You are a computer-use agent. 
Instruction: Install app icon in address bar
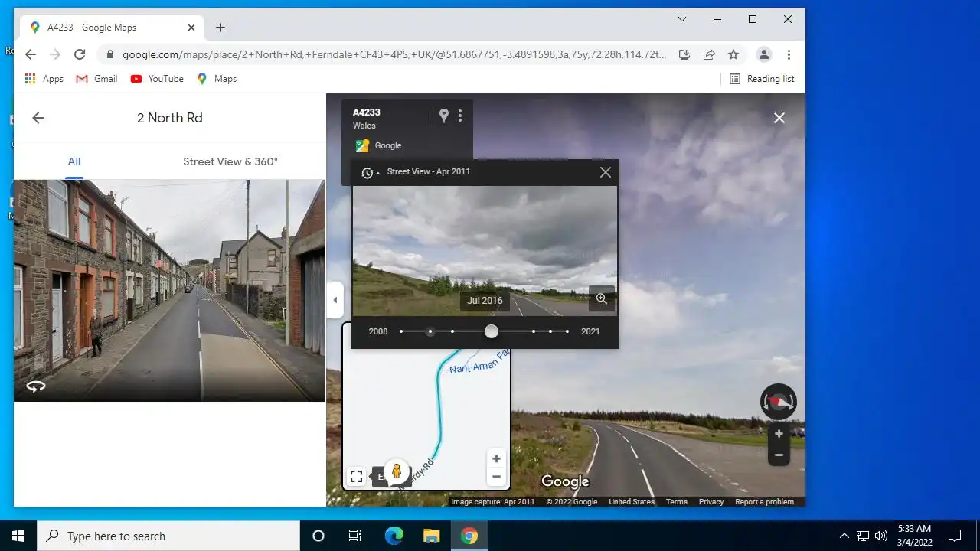[684, 54]
